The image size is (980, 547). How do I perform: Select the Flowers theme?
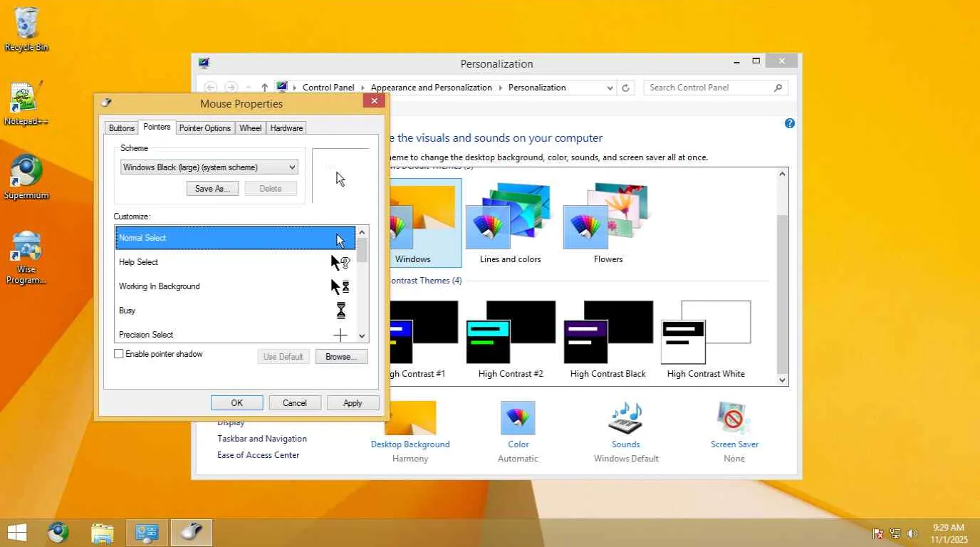point(608,223)
